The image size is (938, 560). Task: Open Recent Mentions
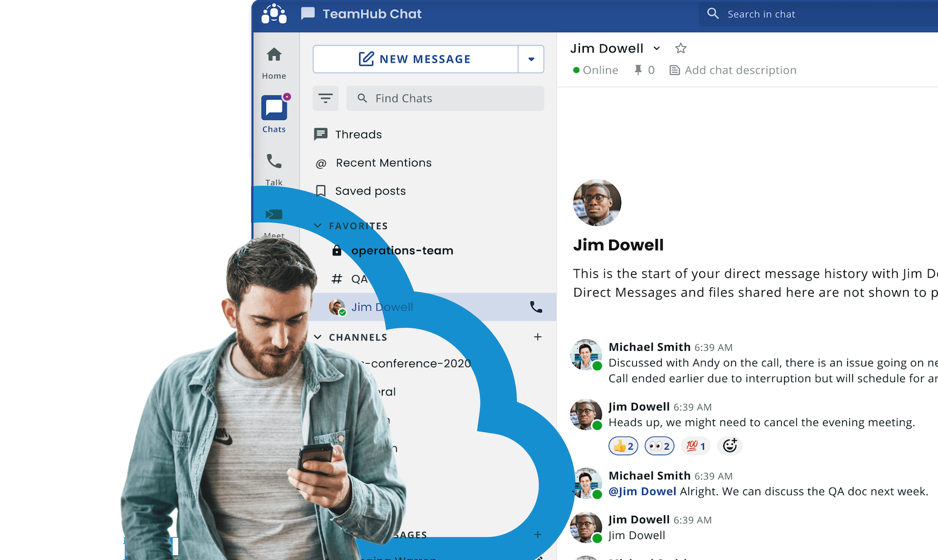pos(374,163)
